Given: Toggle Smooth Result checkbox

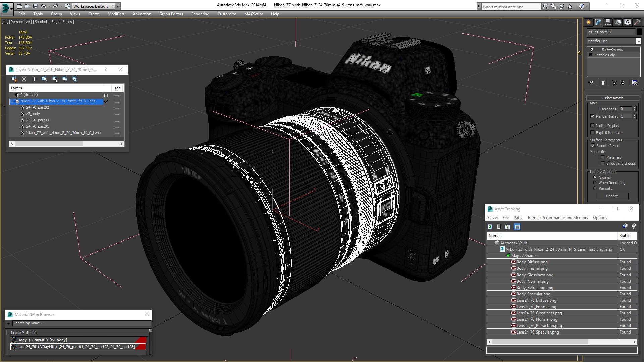Looking at the screenshot, I should [593, 146].
